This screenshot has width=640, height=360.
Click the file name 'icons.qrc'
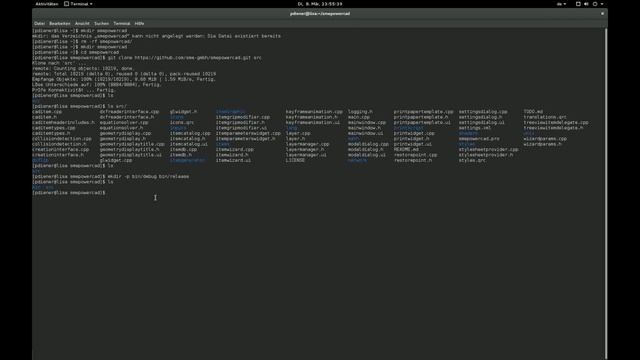[182, 122]
